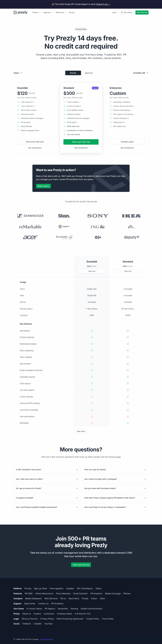Click info icon beside "1 user maximum"
This screenshot has width=162, height=644.
(34, 106)
